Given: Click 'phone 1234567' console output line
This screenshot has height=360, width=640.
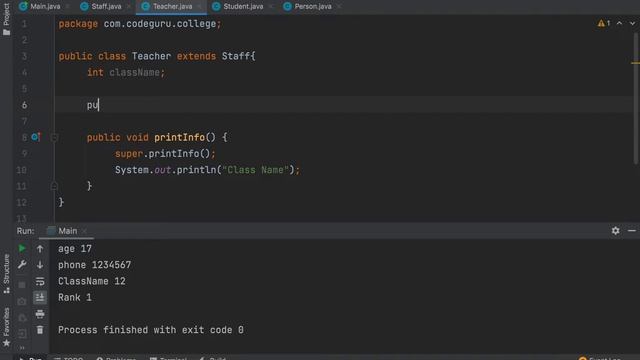Looking at the screenshot, I should (94, 265).
